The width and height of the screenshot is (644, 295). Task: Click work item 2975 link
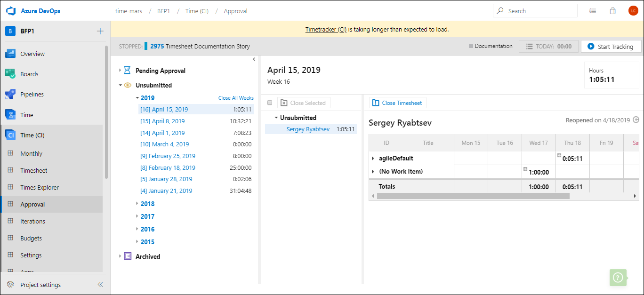point(157,46)
